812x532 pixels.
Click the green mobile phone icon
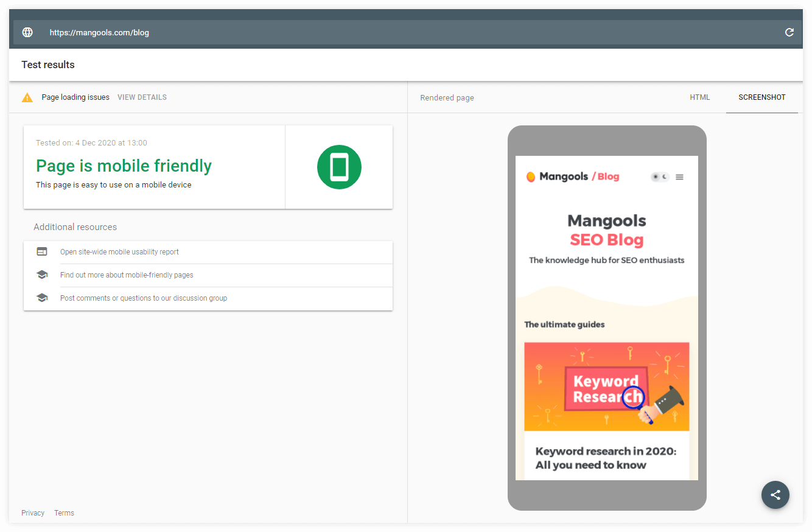339,167
